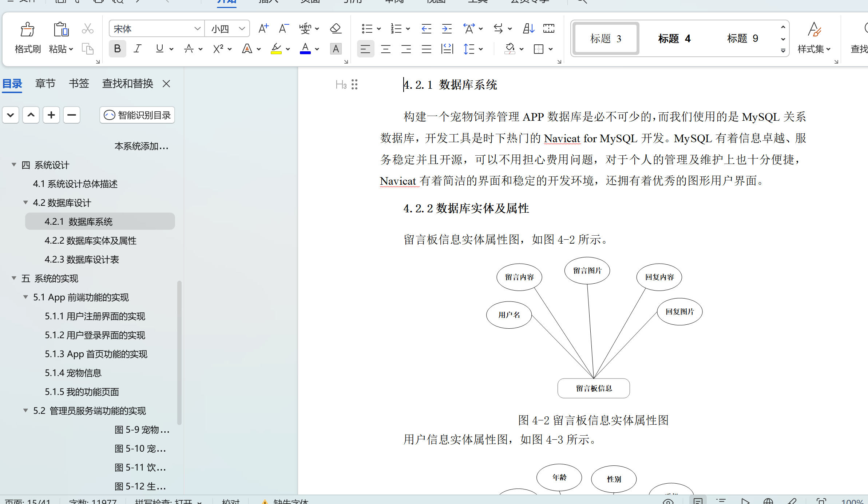Open the font name dropdown 宋体

tap(197, 29)
